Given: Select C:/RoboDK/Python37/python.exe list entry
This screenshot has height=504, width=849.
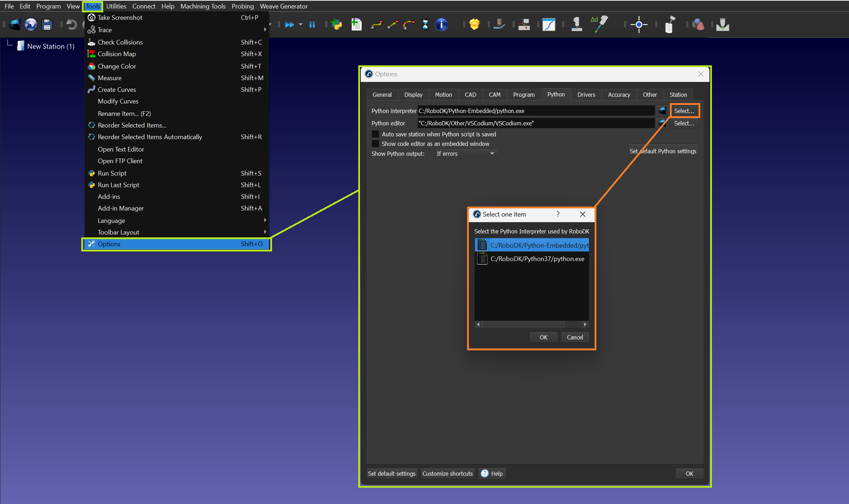Looking at the screenshot, I should [537, 259].
